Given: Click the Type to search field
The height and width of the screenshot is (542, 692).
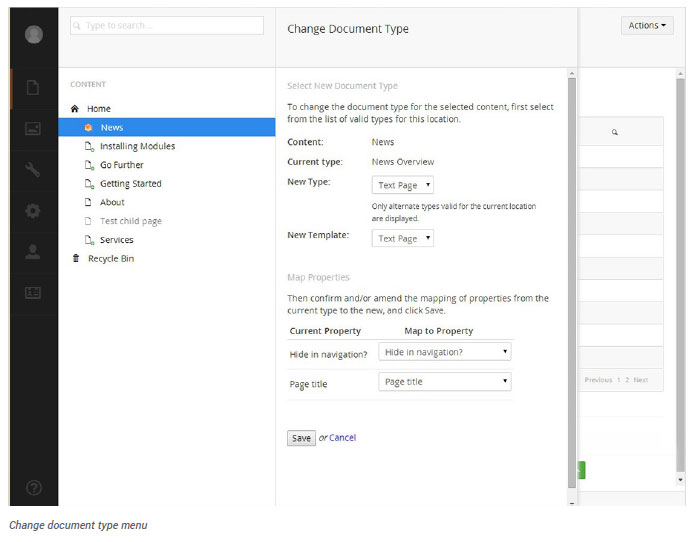Looking at the screenshot, I should coord(167,26).
